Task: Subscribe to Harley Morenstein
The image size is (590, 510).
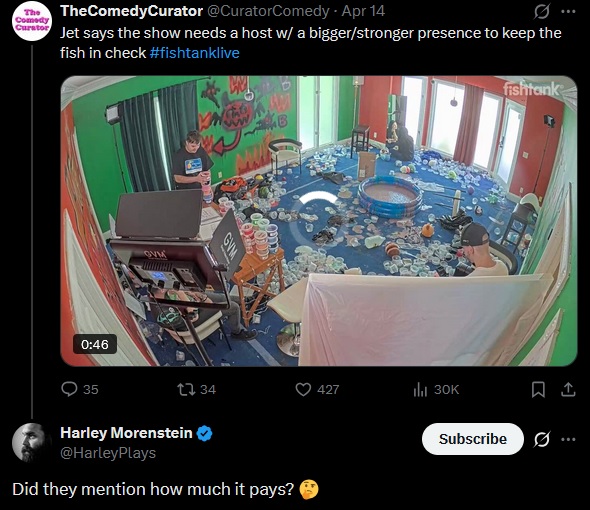Action: click(473, 439)
